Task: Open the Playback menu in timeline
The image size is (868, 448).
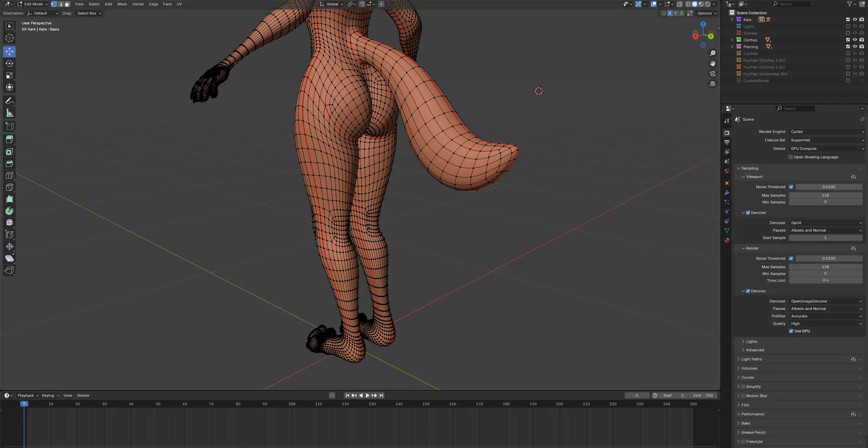Action: click(x=28, y=395)
